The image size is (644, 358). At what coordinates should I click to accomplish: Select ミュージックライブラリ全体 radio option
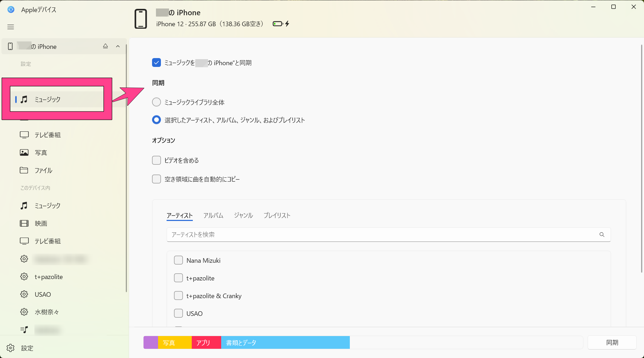tap(156, 102)
